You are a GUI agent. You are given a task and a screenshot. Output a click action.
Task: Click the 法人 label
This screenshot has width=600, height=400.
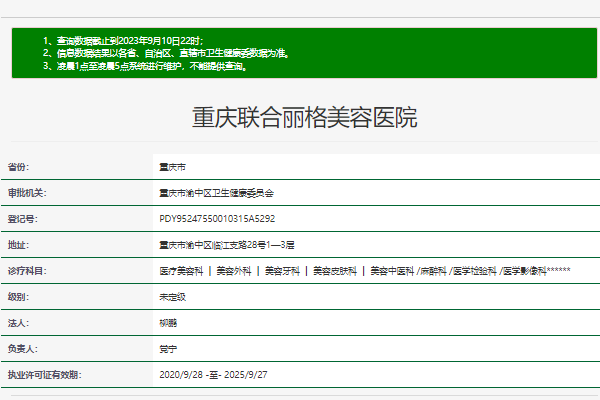18,323
